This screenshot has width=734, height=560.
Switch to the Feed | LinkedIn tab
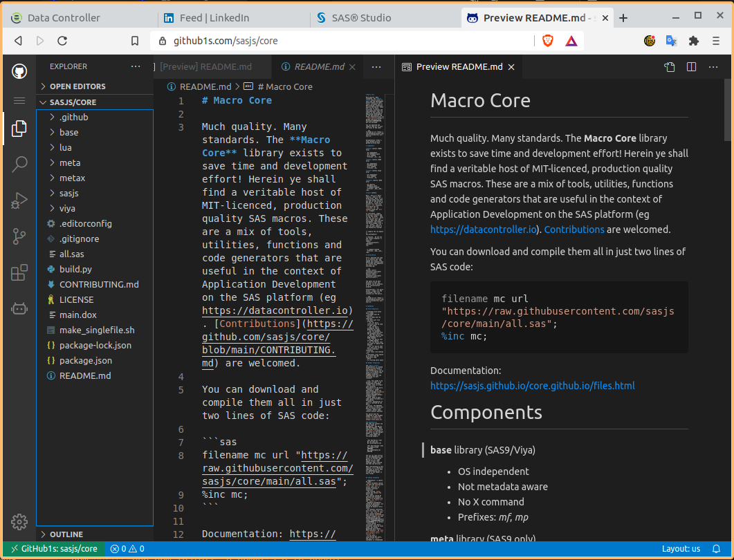[233, 18]
